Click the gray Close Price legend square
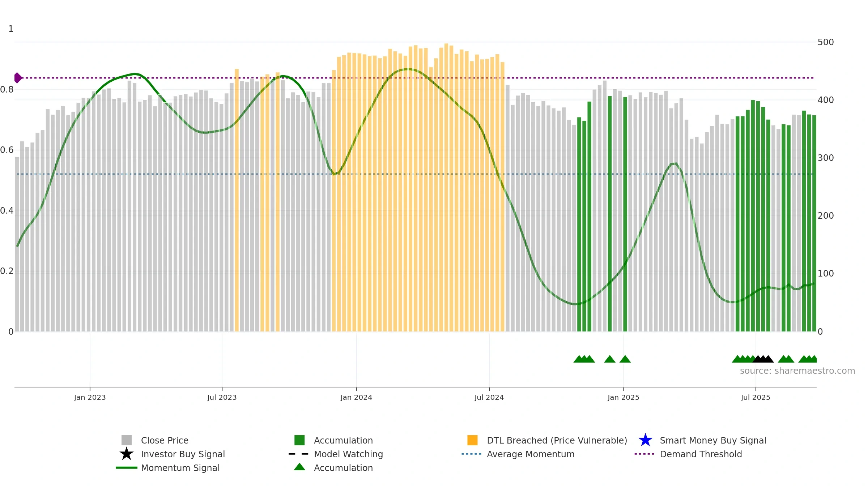 click(127, 440)
